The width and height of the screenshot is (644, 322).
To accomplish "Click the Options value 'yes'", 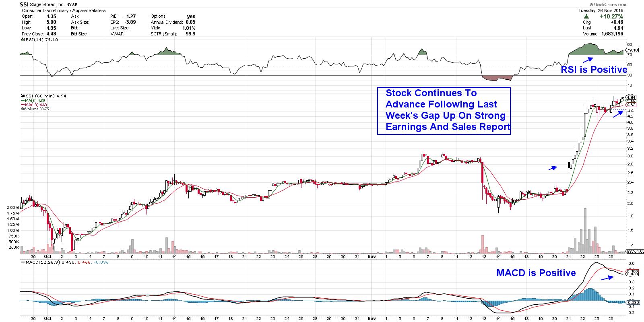I will point(191,16).
